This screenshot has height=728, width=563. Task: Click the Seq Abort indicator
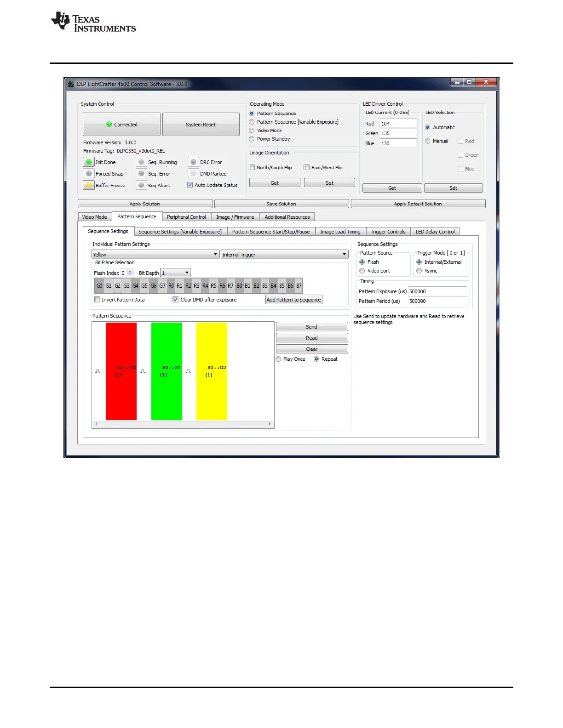point(141,185)
